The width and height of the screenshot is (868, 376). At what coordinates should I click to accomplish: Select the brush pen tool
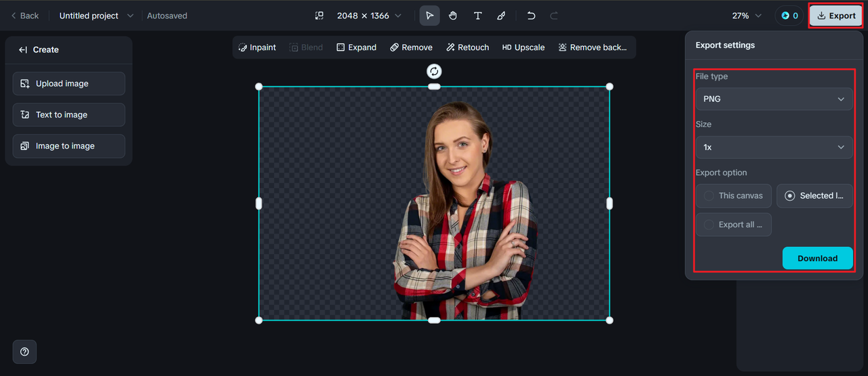[501, 16]
